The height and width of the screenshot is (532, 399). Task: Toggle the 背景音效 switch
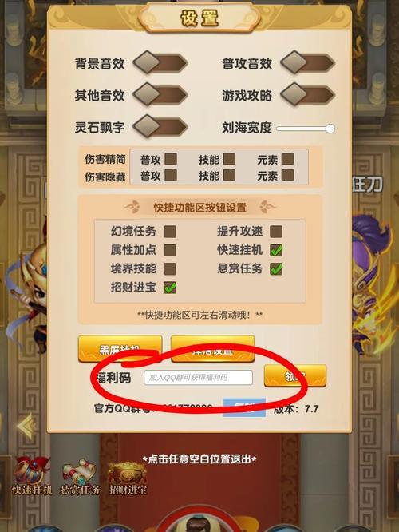(160, 63)
